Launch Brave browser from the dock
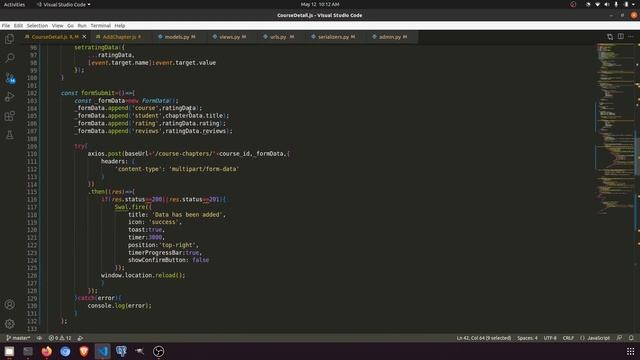The width and height of the screenshot is (640, 360). [84, 351]
